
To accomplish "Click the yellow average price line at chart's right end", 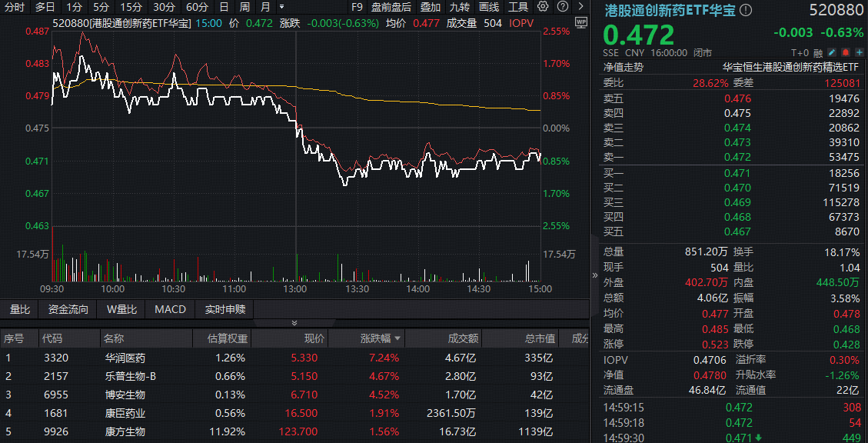I will (x=536, y=111).
